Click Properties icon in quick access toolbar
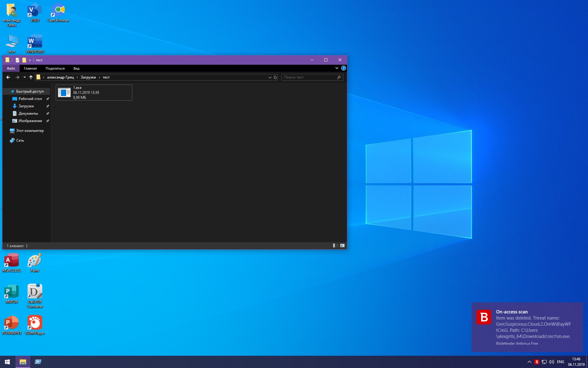The width and height of the screenshot is (588, 368). (17, 60)
